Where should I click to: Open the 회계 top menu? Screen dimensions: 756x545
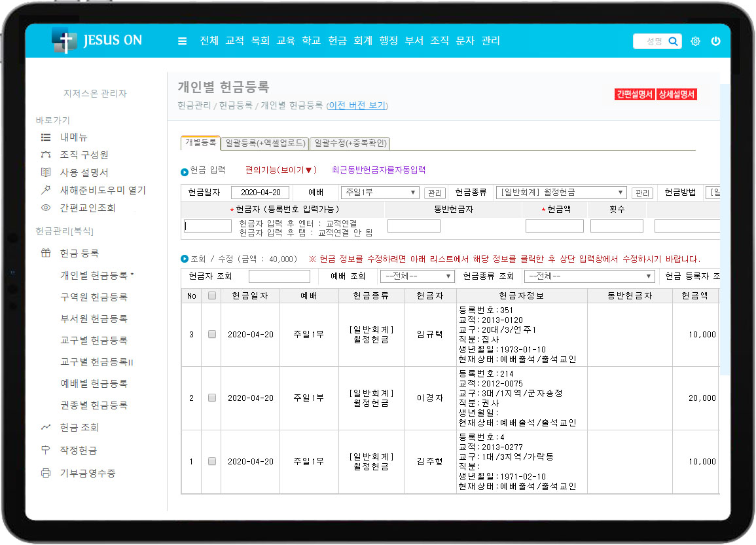363,41
